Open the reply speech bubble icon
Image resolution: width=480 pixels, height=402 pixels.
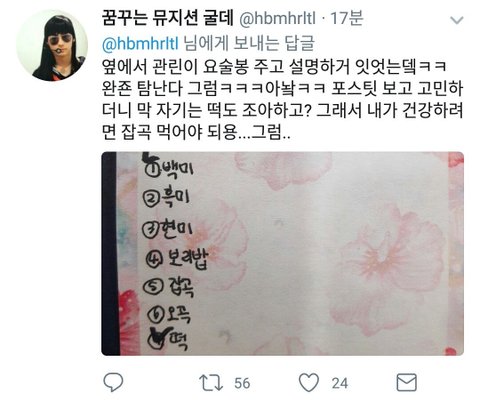(x=113, y=382)
